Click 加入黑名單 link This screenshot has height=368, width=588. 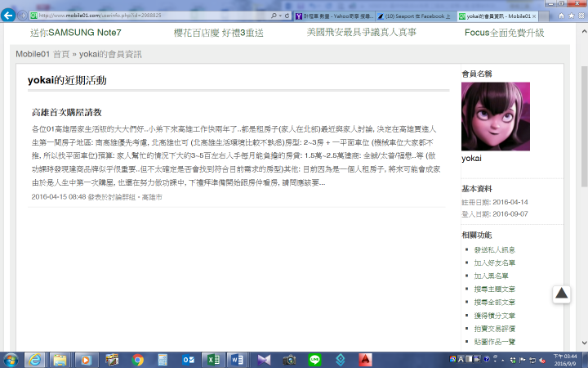coord(491,276)
